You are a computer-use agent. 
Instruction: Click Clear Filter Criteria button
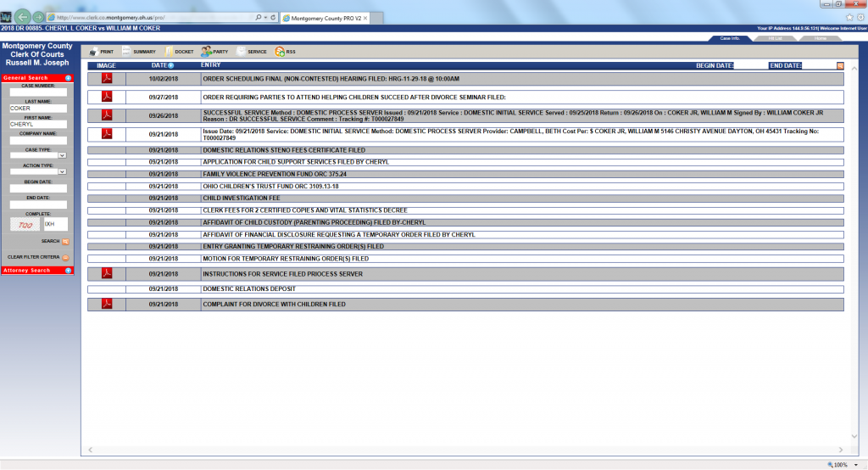(65, 257)
